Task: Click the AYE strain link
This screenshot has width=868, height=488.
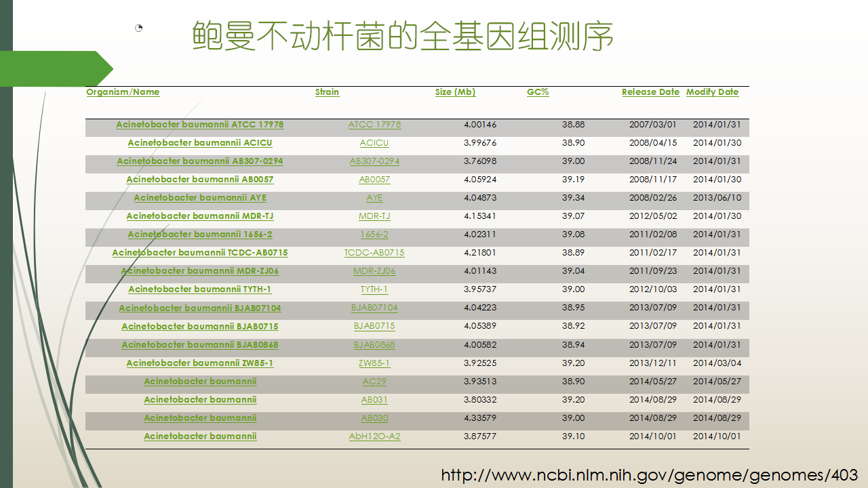Action: coord(374,198)
